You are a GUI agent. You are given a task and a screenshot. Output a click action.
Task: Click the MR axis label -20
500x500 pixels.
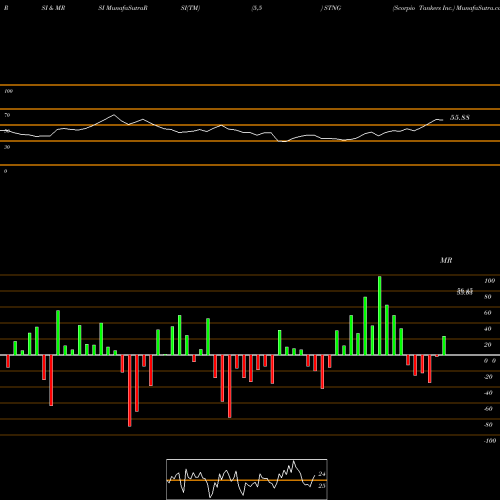[x=488, y=377]
